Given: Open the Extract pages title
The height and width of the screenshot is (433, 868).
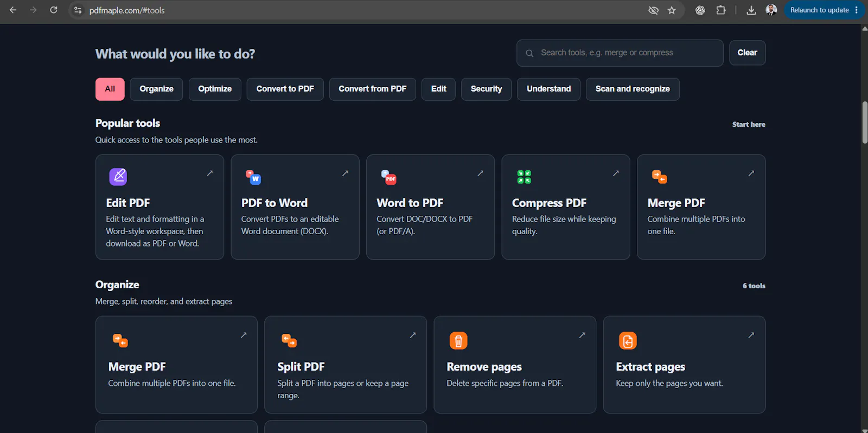Looking at the screenshot, I should 650,367.
